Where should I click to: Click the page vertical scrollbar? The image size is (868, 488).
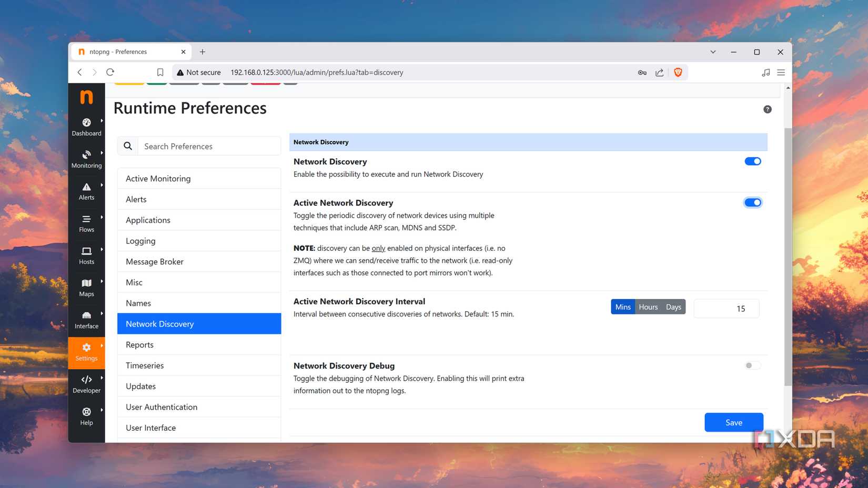point(788,257)
